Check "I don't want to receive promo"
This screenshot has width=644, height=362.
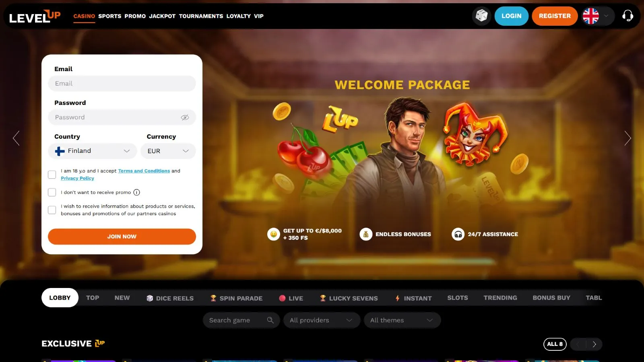[52, 192]
